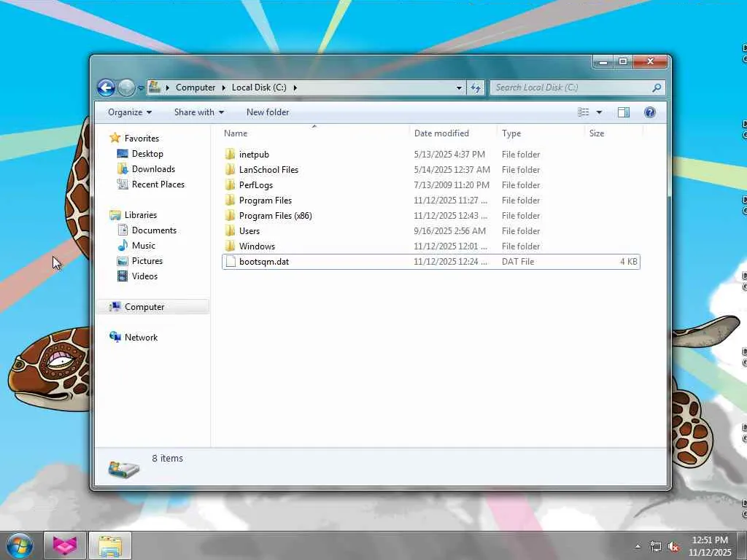Screen dimensions: 747x560
Task: Click the search magnifier icon
Action: (x=657, y=87)
